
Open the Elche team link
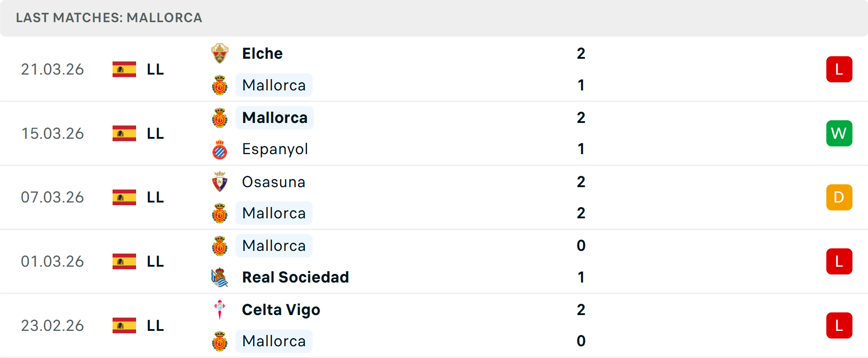pyautogui.click(x=262, y=54)
